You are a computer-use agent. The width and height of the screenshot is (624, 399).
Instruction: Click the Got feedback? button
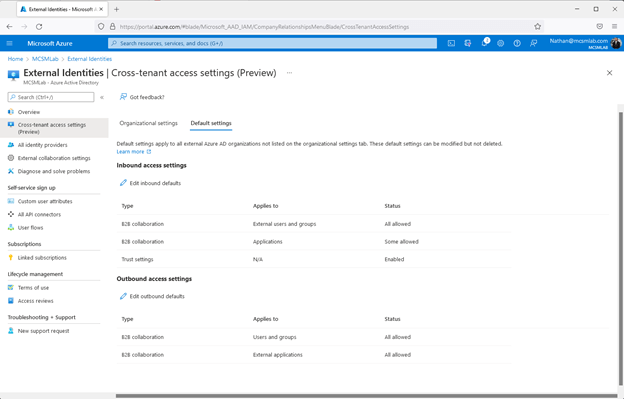point(142,97)
